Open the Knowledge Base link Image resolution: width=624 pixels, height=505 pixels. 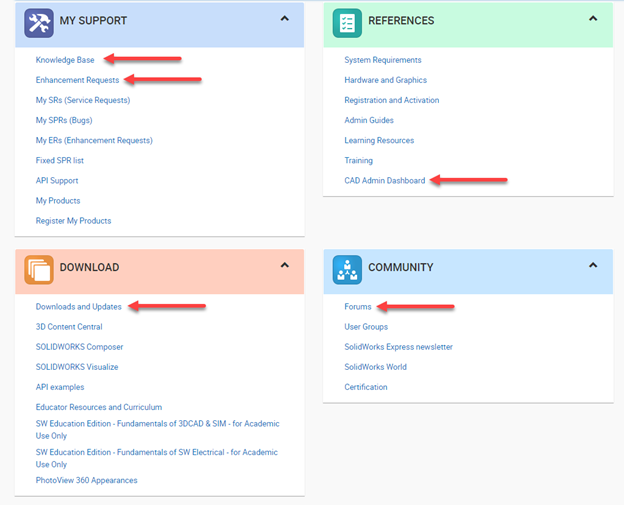[65, 60]
